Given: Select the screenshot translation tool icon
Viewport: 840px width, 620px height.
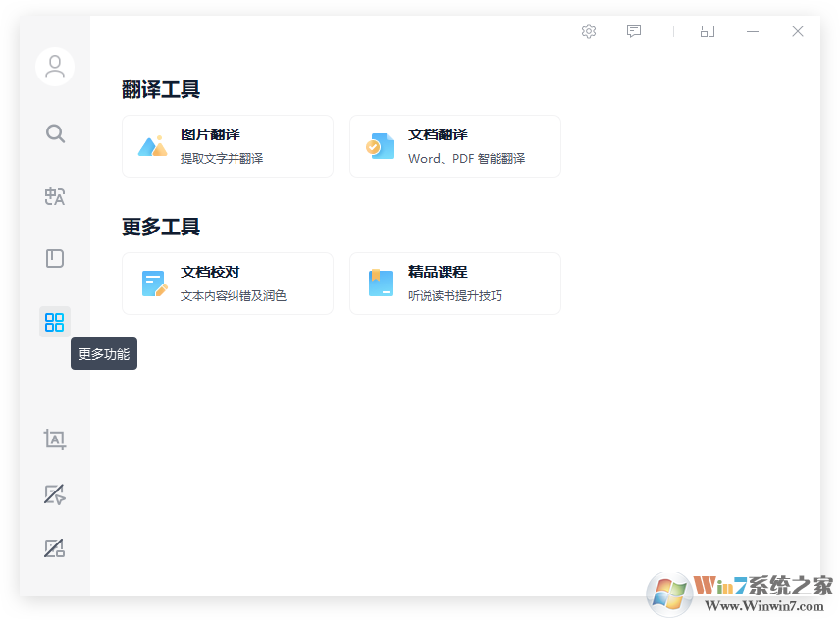Looking at the screenshot, I should (x=54, y=439).
